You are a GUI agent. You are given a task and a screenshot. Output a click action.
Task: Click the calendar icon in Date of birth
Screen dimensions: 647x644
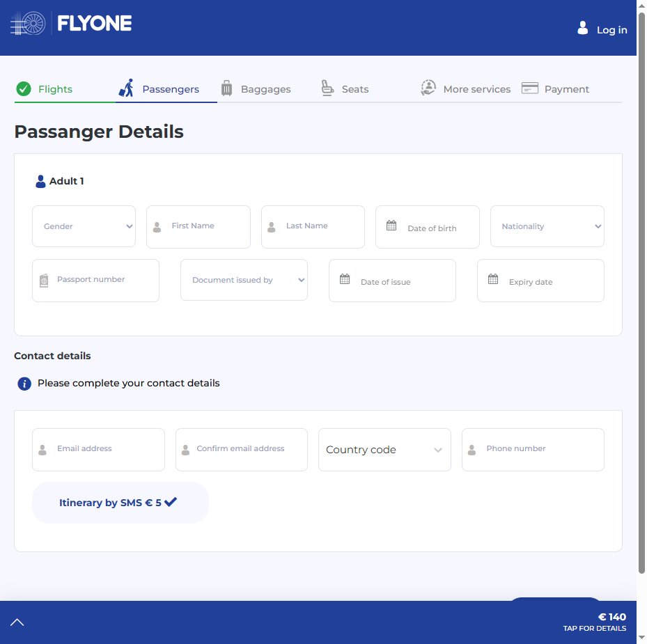[391, 226]
